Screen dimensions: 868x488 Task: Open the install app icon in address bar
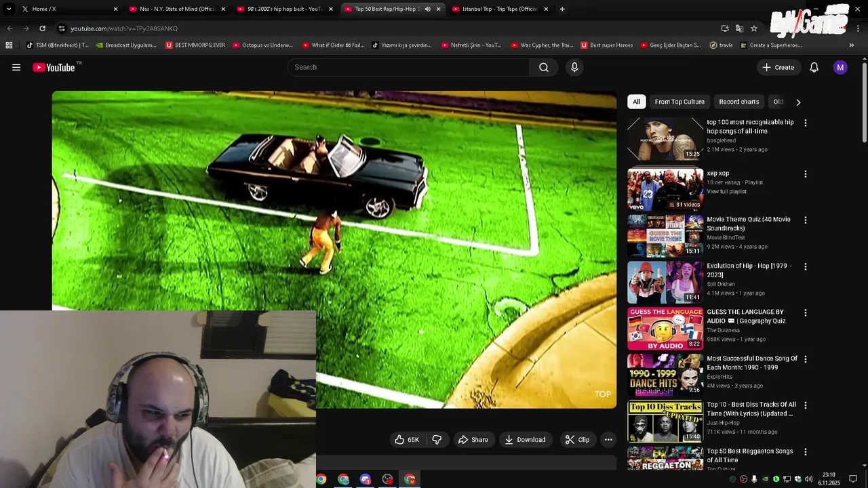(725, 28)
